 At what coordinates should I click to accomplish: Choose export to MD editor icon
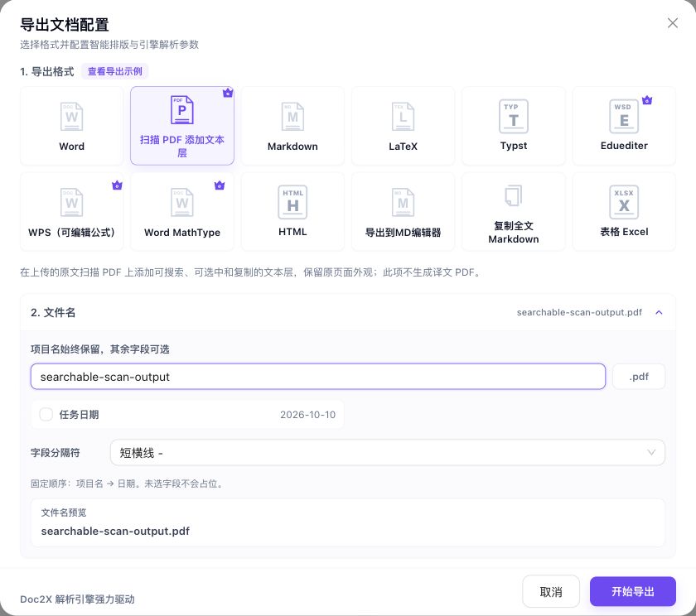point(403,202)
